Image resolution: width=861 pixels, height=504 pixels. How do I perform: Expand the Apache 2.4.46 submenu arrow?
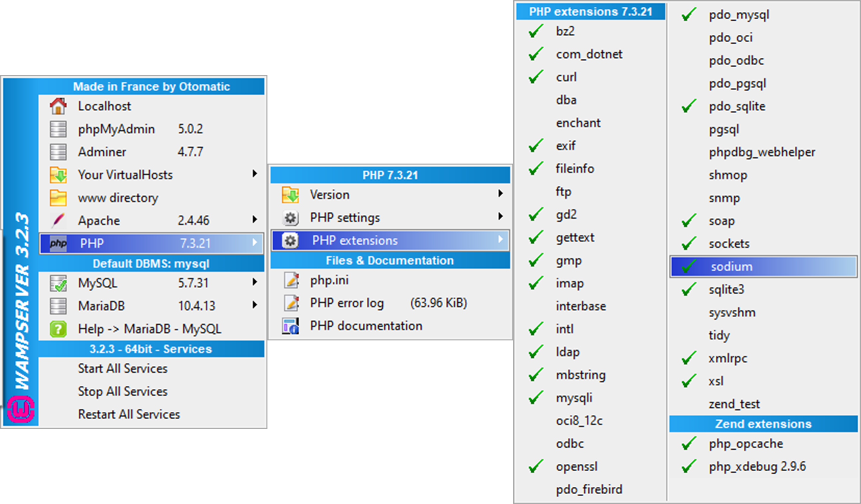tap(254, 220)
